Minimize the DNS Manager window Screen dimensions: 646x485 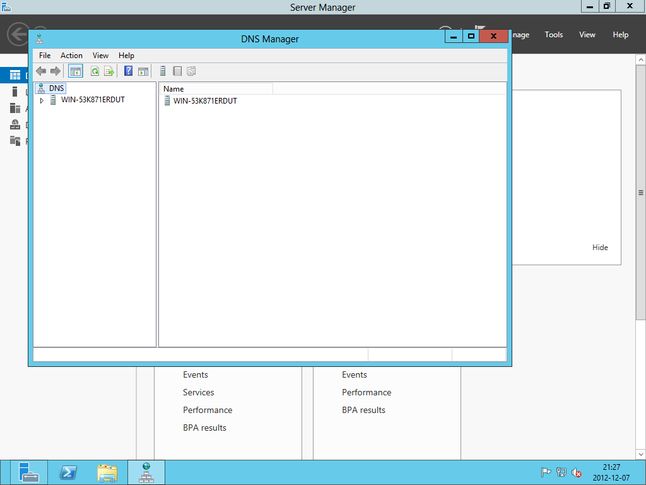click(x=454, y=36)
